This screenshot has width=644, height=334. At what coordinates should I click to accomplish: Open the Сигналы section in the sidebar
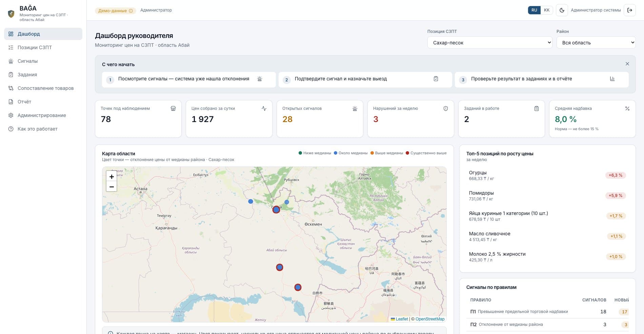43,61
